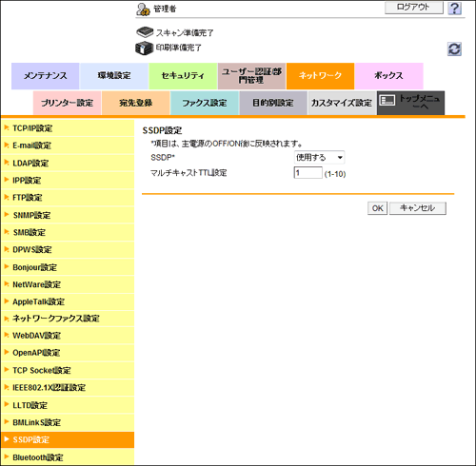Click the printer ready status icon

[x=145, y=48]
